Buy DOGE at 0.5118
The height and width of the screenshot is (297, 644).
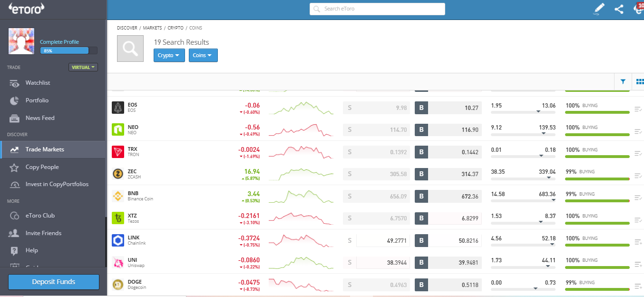tap(448, 285)
